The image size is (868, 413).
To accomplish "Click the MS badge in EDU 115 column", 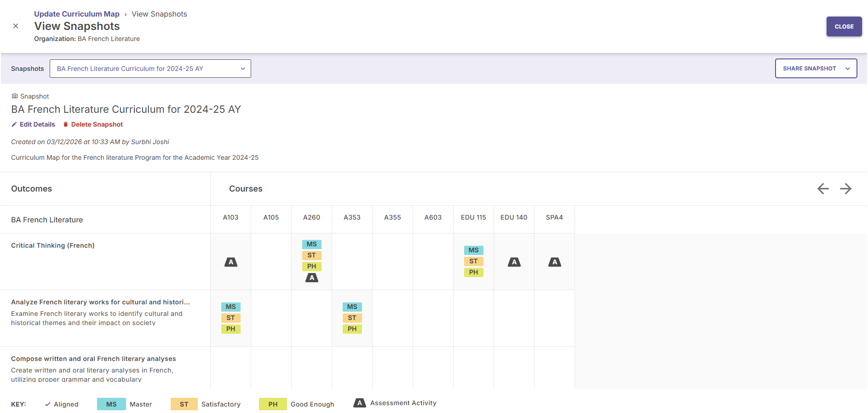I will pyautogui.click(x=474, y=250).
